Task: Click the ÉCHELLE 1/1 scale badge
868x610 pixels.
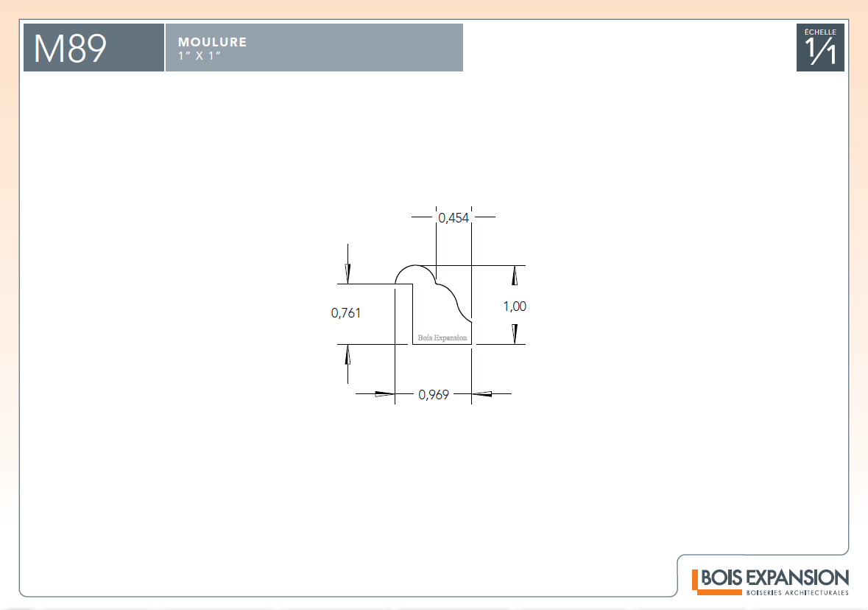Action: coord(820,48)
